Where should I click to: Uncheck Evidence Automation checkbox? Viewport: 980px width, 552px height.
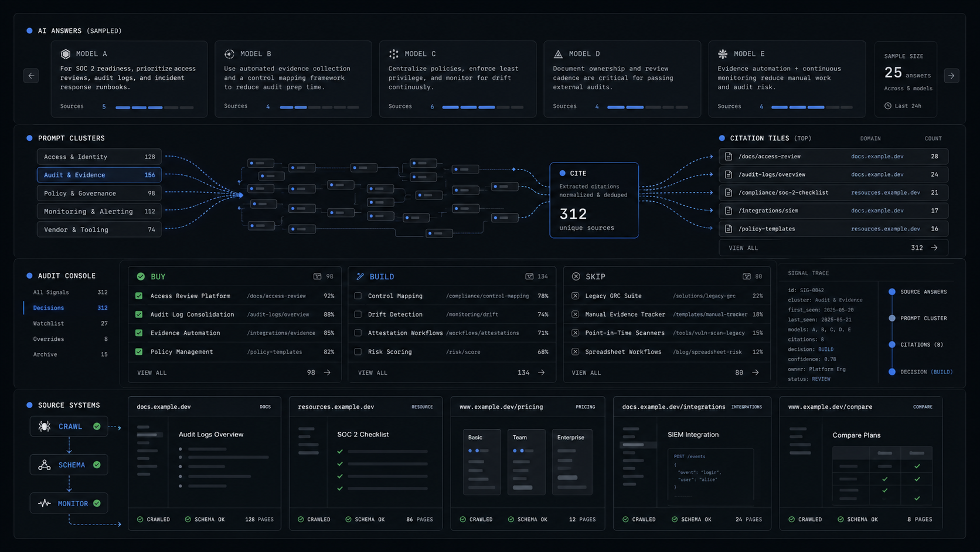(x=139, y=333)
